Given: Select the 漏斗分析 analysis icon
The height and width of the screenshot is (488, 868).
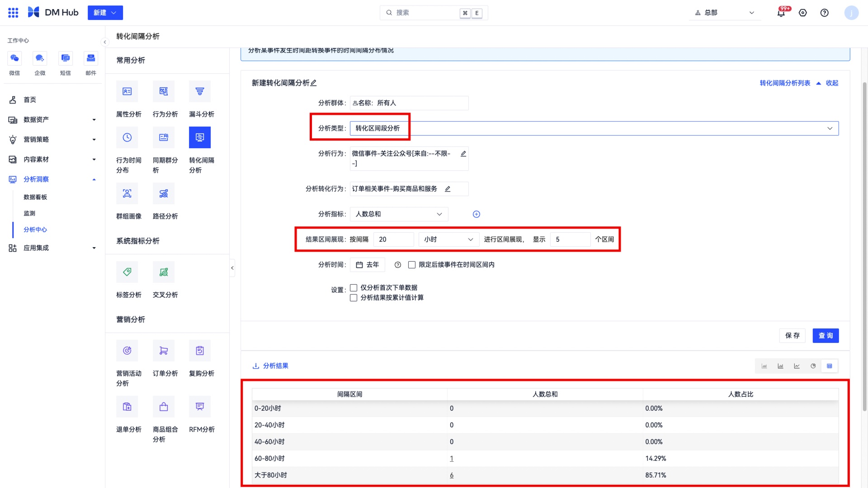Looking at the screenshot, I should click(x=200, y=91).
